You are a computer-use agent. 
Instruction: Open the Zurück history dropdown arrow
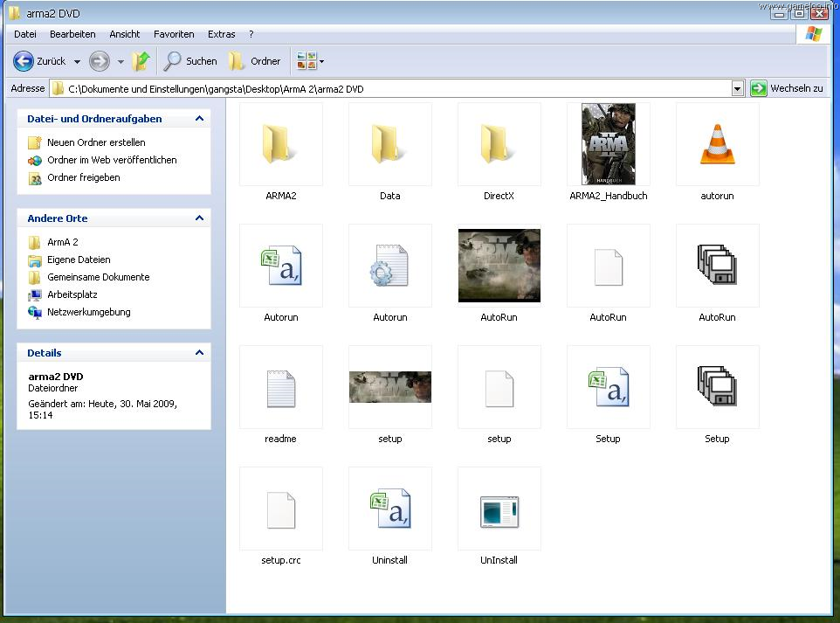click(77, 62)
